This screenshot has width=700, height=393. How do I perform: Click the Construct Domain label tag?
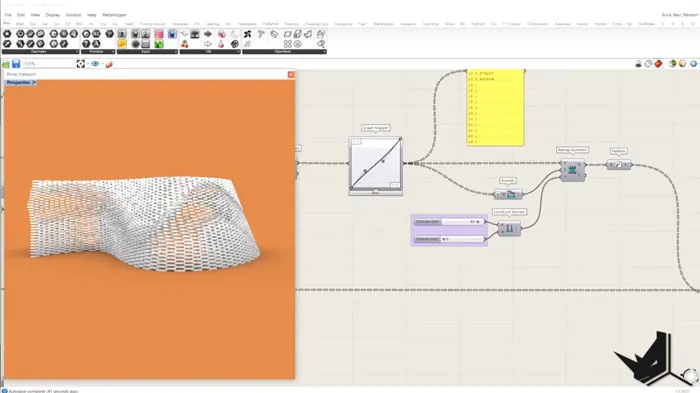click(509, 212)
